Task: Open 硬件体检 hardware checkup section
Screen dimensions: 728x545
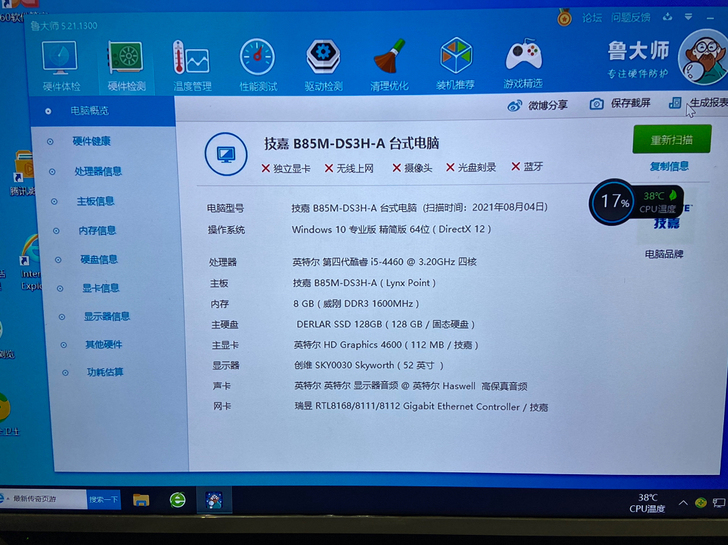Action: pos(60,65)
